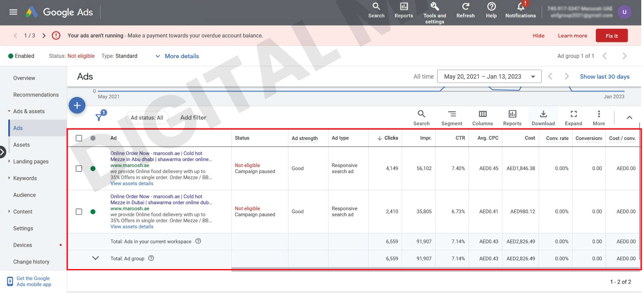644x294 pixels.
Task: Sort by Cost column header
Action: 530,138
